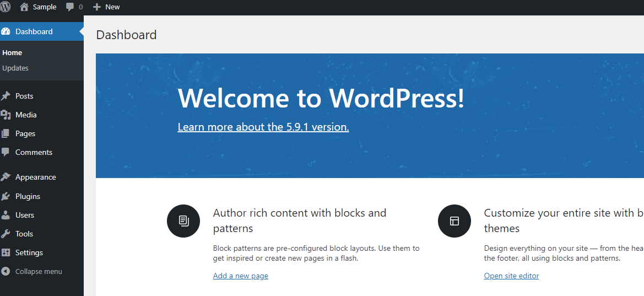
Task: Open the Appearance menu
Action: [41, 177]
